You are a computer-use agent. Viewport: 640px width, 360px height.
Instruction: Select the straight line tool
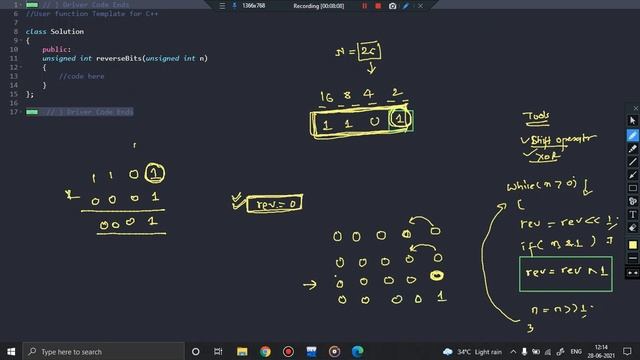[x=632, y=162]
